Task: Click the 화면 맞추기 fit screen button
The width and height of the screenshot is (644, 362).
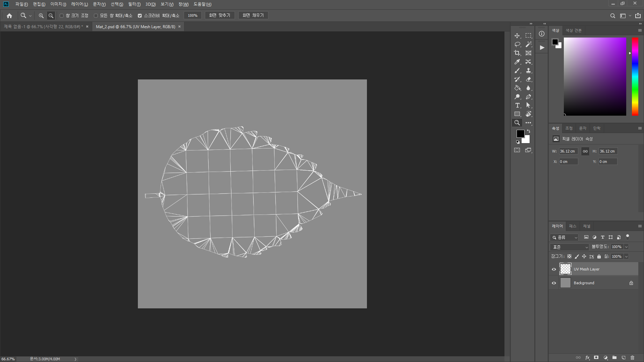Action: pyautogui.click(x=219, y=15)
